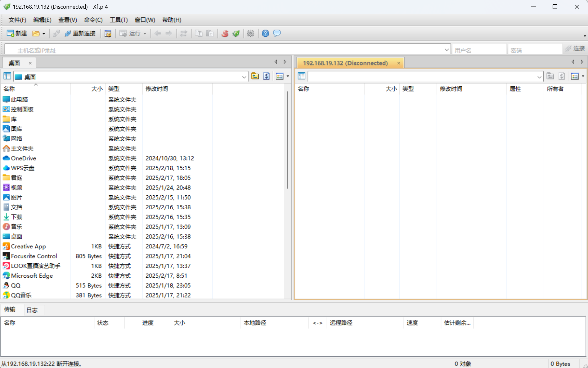Expand the main toolbar overflow arrow
The width and height of the screenshot is (588, 368).
585,36
